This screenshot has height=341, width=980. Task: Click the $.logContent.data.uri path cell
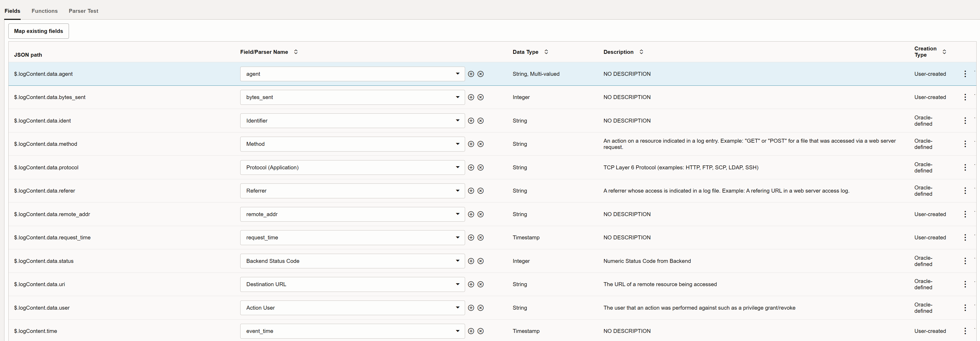click(x=40, y=284)
